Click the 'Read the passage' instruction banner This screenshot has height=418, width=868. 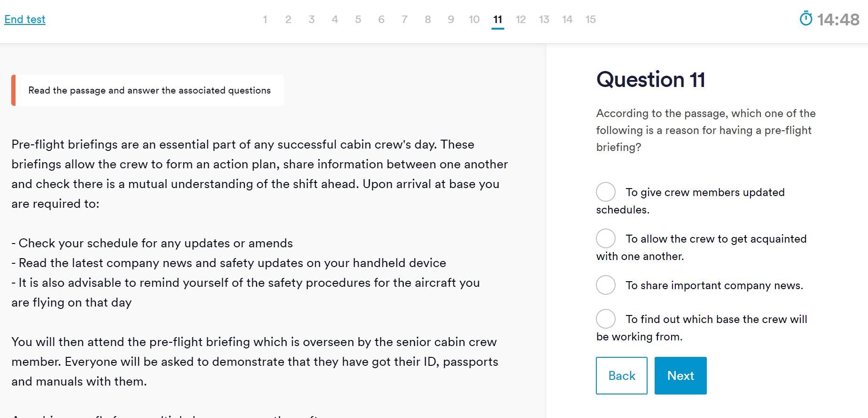click(x=149, y=90)
